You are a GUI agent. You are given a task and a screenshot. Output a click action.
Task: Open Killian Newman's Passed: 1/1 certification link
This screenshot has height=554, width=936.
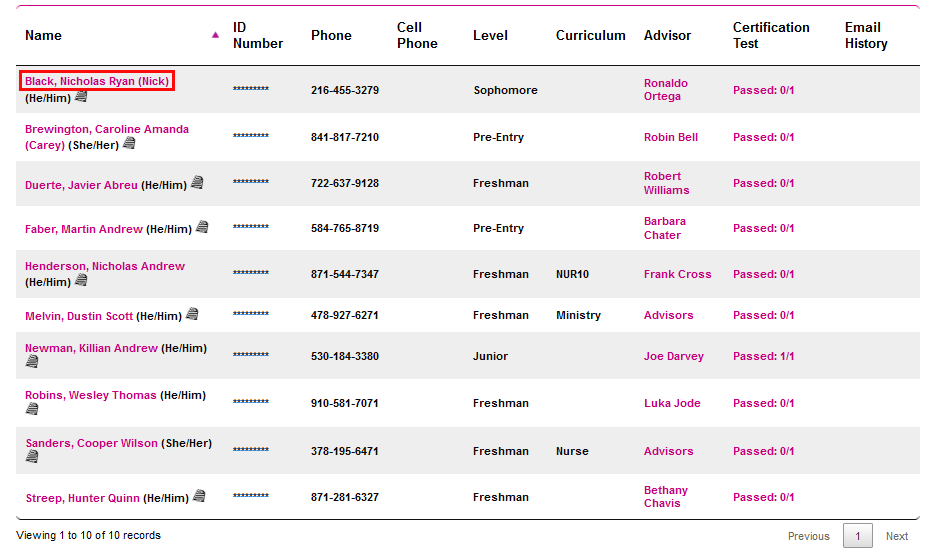pyautogui.click(x=763, y=356)
